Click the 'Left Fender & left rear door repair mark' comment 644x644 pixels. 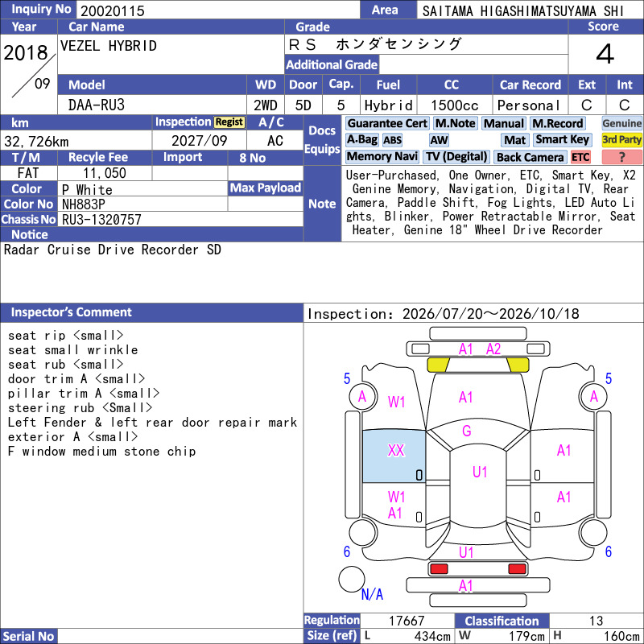coord(152,423)
